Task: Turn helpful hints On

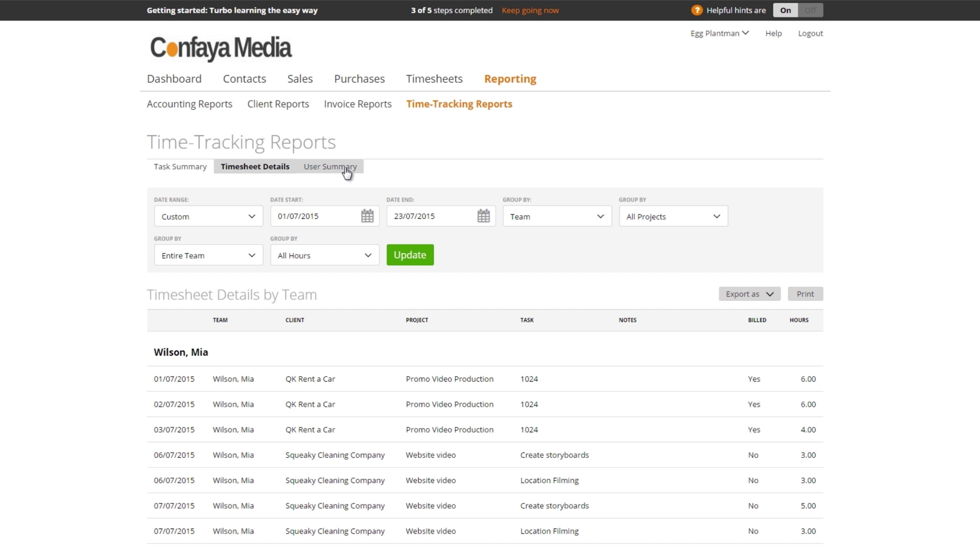Action: 785,10
